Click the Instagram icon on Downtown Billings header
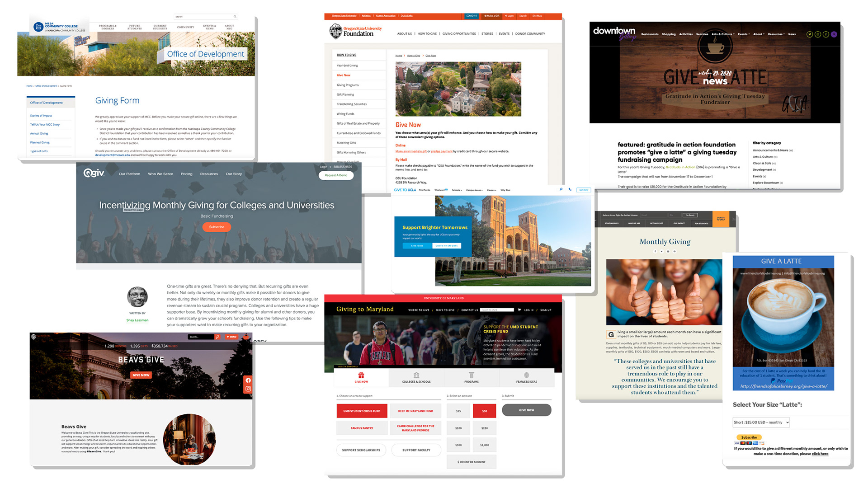Image resolution: width=868 pixels, height=488 pixels. coord(817,34)
